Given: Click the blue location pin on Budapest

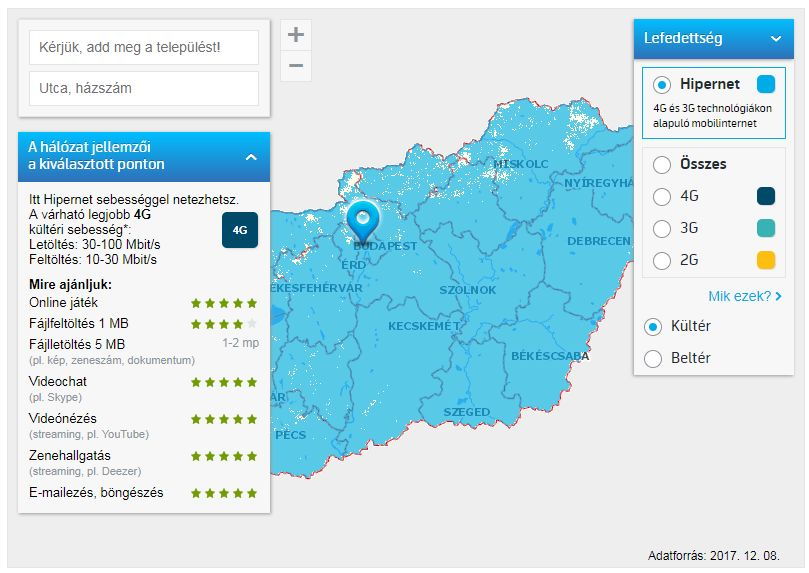Looking at the screenshot, I should 362,220.
